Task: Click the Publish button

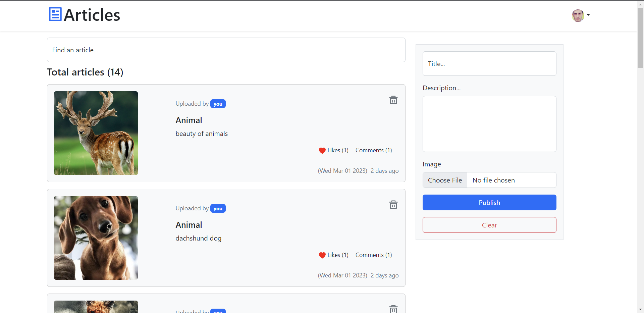Action: coord(489,202)
